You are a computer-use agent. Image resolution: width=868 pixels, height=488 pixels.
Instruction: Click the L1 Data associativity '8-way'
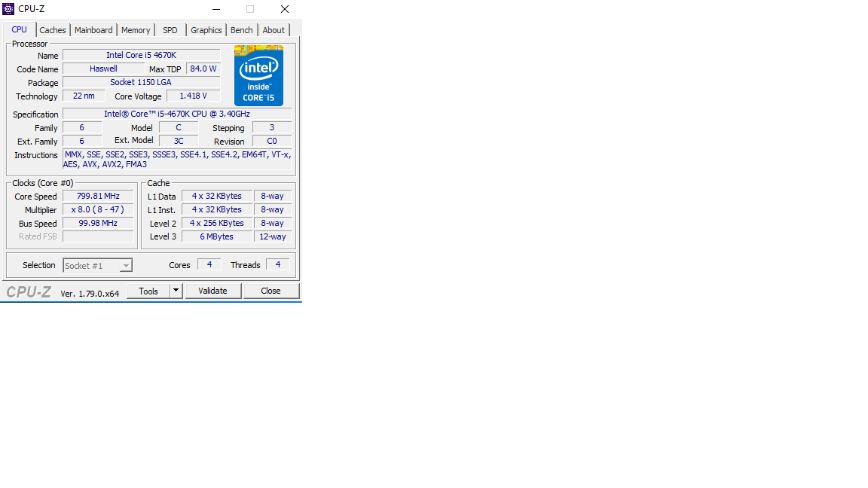tap(272, 196)
